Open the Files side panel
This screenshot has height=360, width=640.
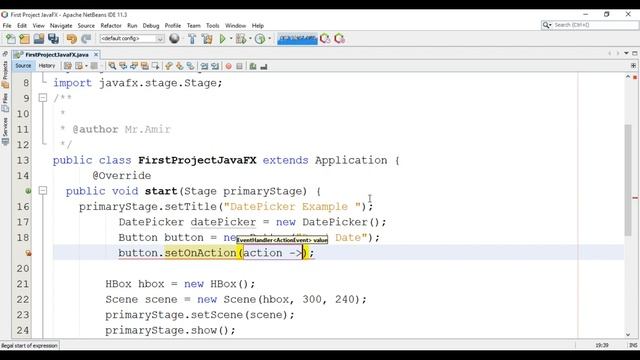(5, 102)
